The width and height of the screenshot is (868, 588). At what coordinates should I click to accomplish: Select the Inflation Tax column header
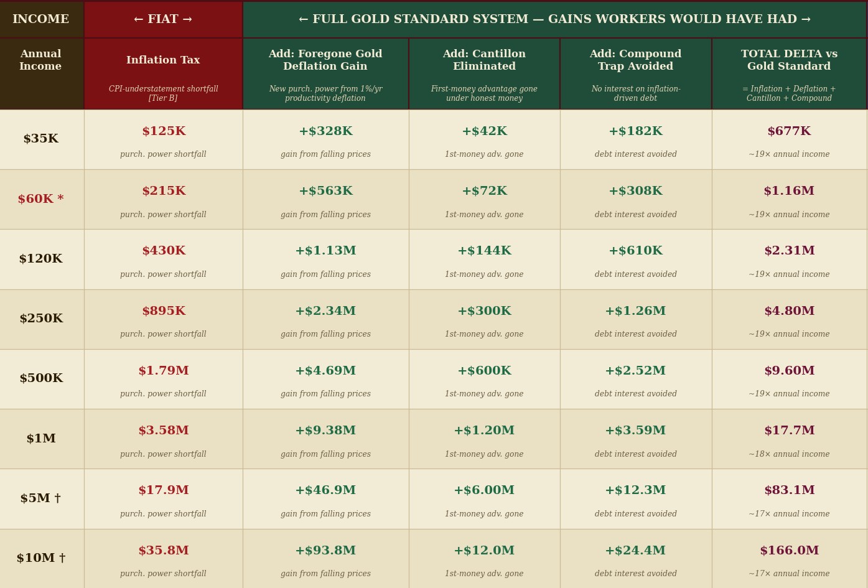163,74
